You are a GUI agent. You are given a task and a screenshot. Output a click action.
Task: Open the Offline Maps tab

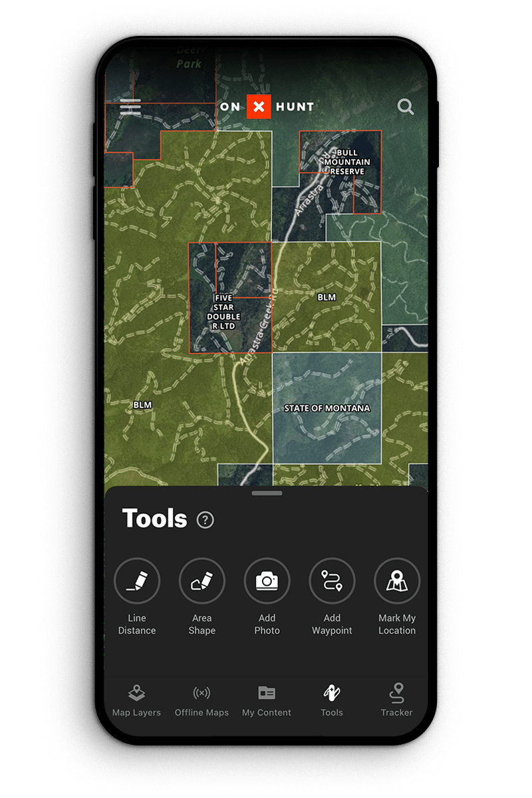point(201,701)
